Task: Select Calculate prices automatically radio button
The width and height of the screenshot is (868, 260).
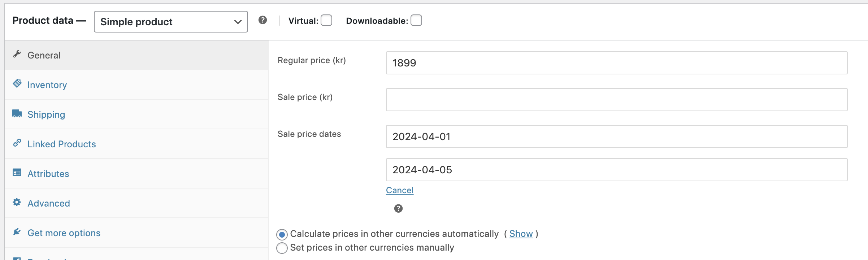Action: pyautogui.click(x=282, y=235)
